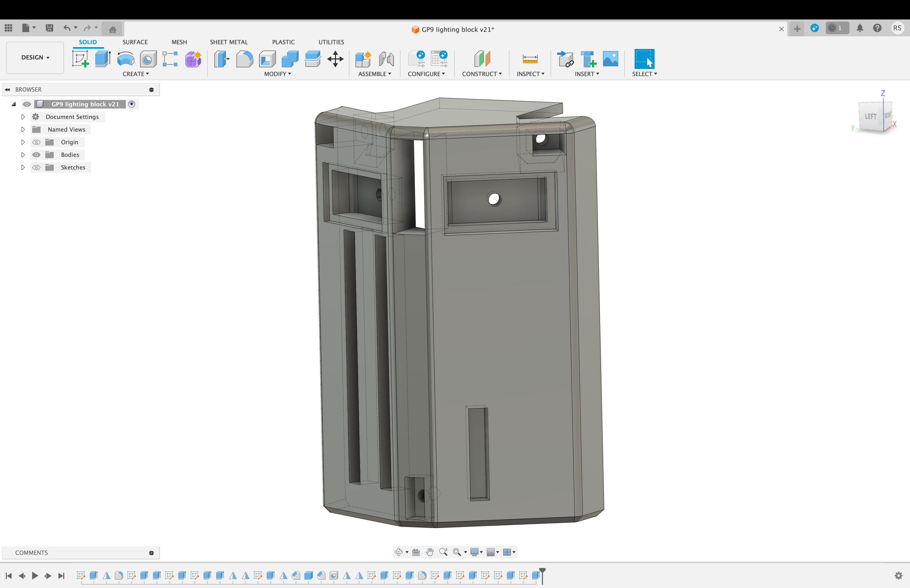The height and width of the screenshot is (588, 910).
Task: Select the Revolve tool
Action: tap(126, 59)
